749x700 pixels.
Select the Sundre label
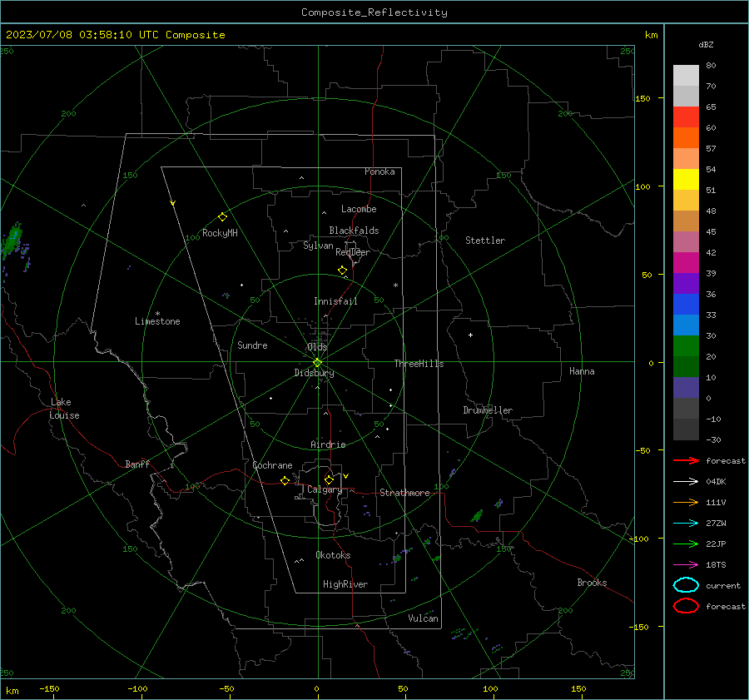pos(252,345)
